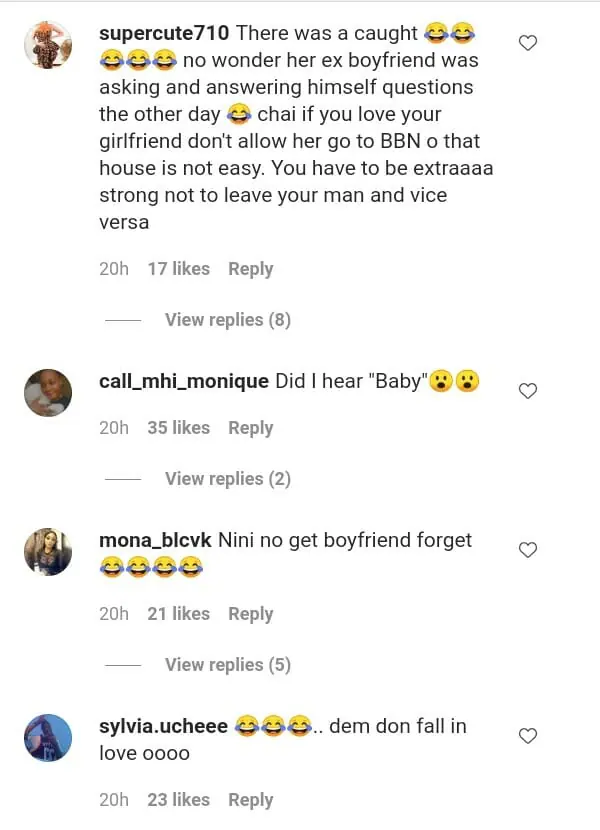Screen dimensions: 600x830
Task: Open supercute710's profile picture
Action: [x=48, y=45]
